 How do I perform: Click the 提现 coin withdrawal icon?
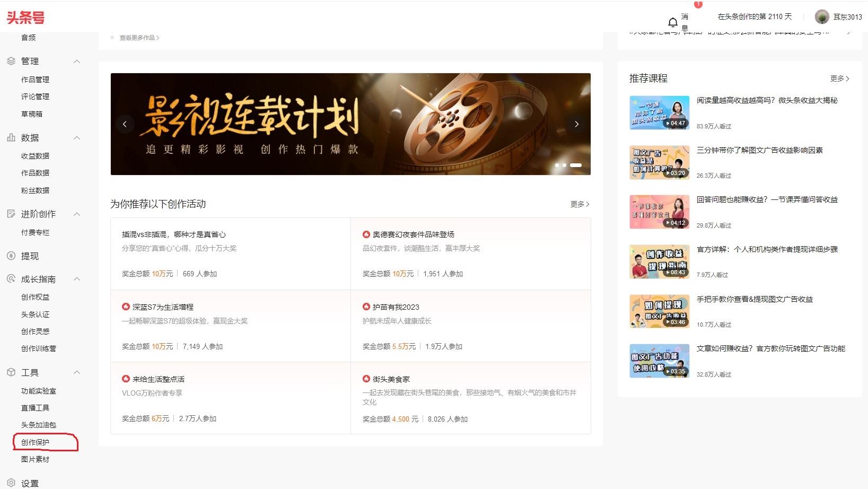[x=10, y=256]
